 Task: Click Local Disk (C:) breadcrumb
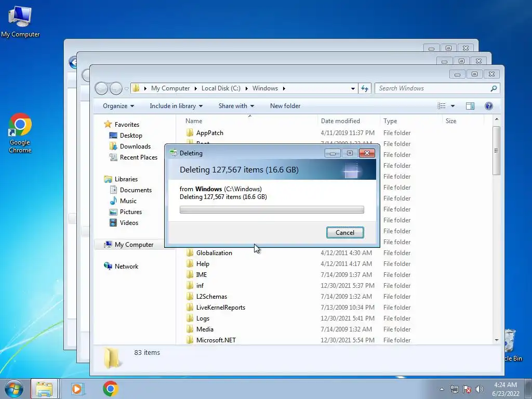(x=221, y=88)
